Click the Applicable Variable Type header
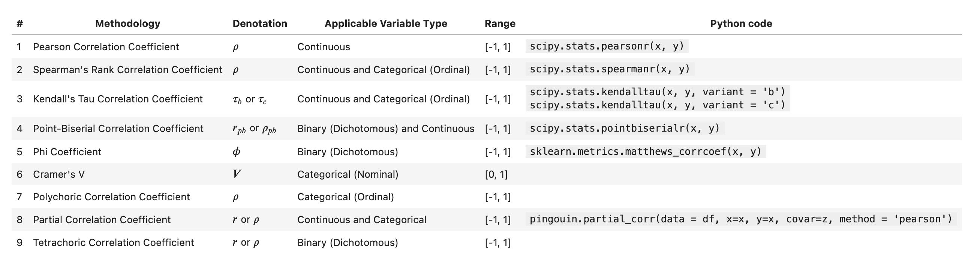This screenshot has height=264, width=980. pos(385,24)
